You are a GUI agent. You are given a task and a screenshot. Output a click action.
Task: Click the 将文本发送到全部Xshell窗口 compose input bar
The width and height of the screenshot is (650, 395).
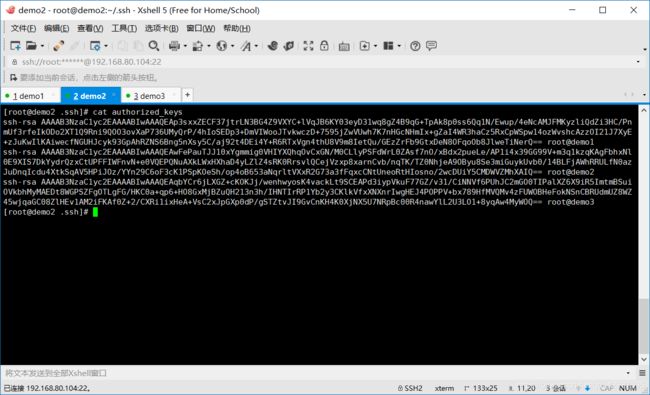click(x=313, y=373)
